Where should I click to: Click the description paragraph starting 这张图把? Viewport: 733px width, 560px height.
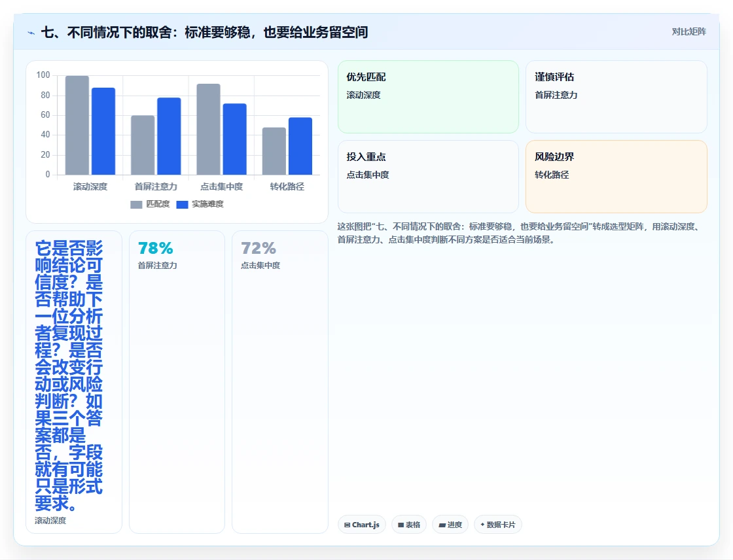coord(520,234)
